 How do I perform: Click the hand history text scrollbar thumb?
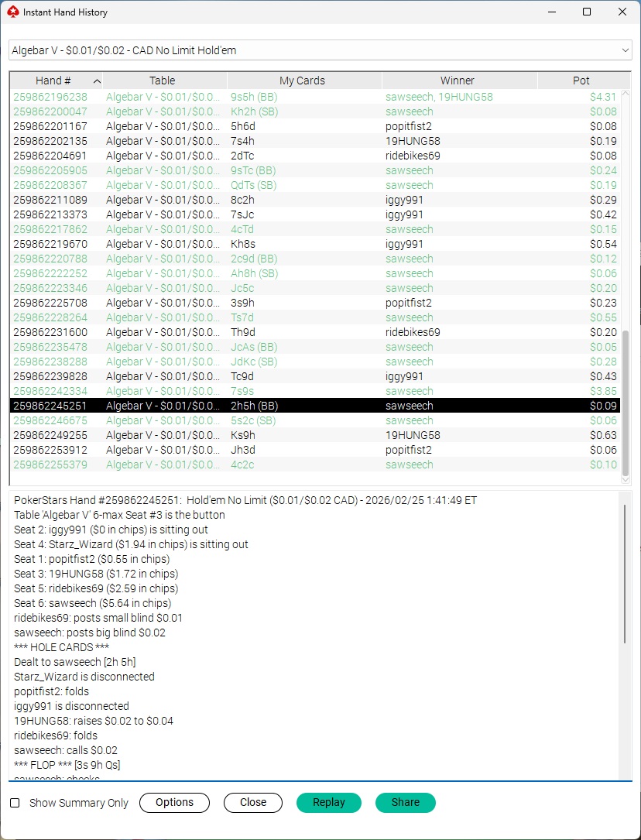(625, 573)
